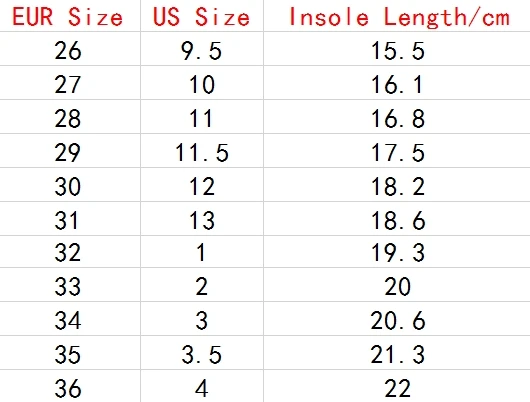
Task: Click the US size 13 cell
Action: tap(202, 218)
